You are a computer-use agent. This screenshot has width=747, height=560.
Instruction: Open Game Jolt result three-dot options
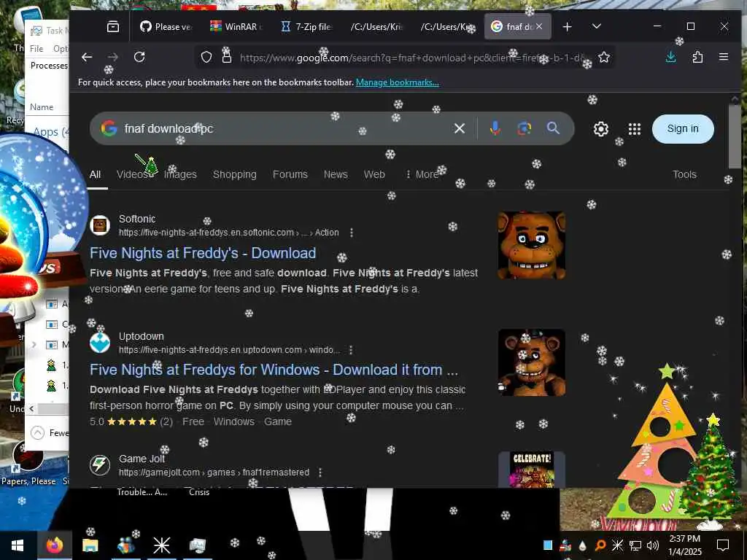[x=320, y=472]
